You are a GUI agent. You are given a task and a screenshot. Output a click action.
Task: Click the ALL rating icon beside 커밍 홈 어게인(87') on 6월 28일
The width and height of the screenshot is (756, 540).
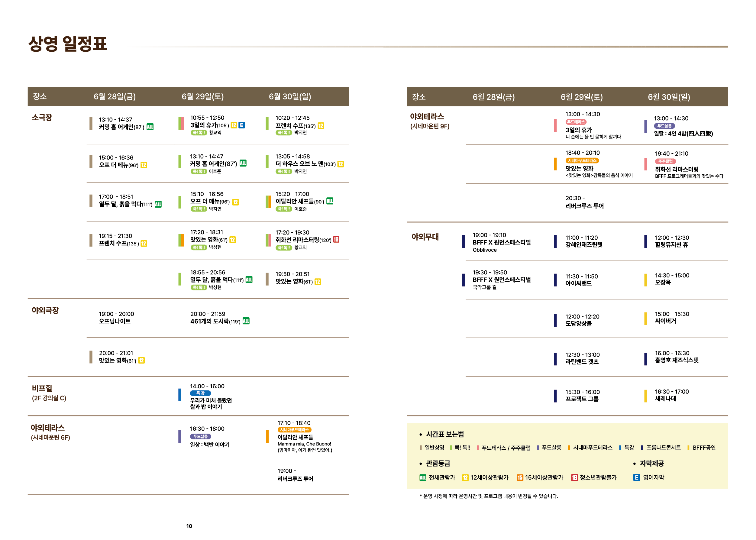(150, 127)
